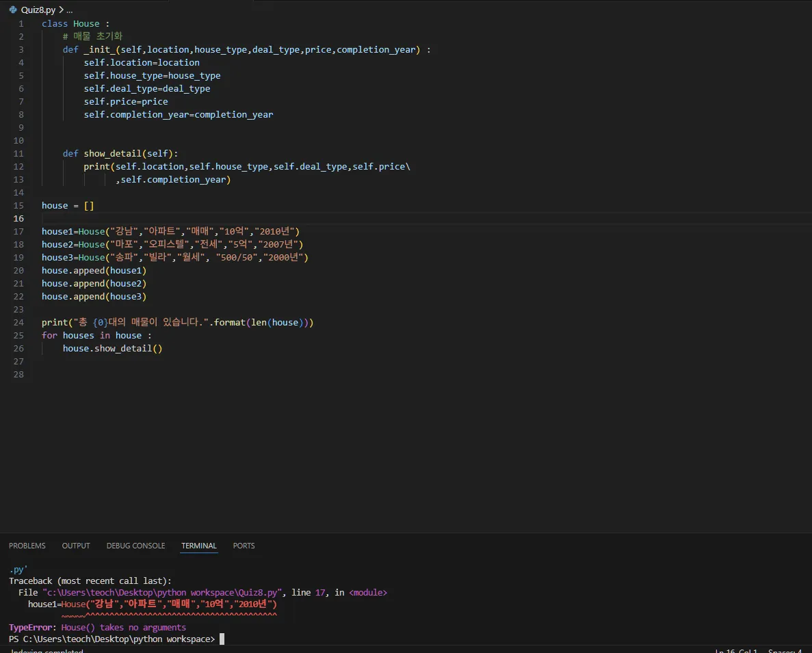Go to the PORTS panel tab
The width and height of the screenshot is (812, 653).
click(x=244, y=546)
